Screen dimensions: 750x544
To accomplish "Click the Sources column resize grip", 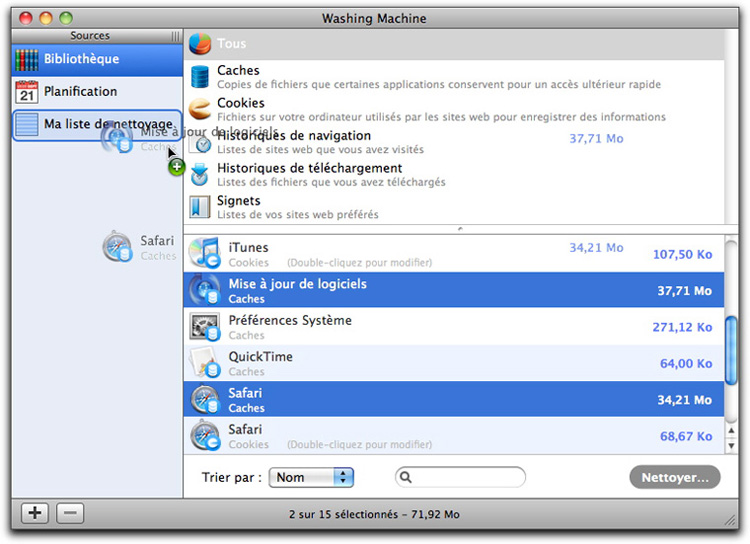I will click(x=176, y=36).
